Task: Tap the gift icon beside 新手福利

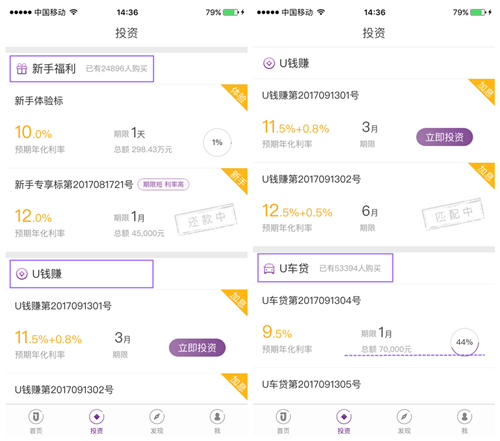Action: click(x=22, y=69)
